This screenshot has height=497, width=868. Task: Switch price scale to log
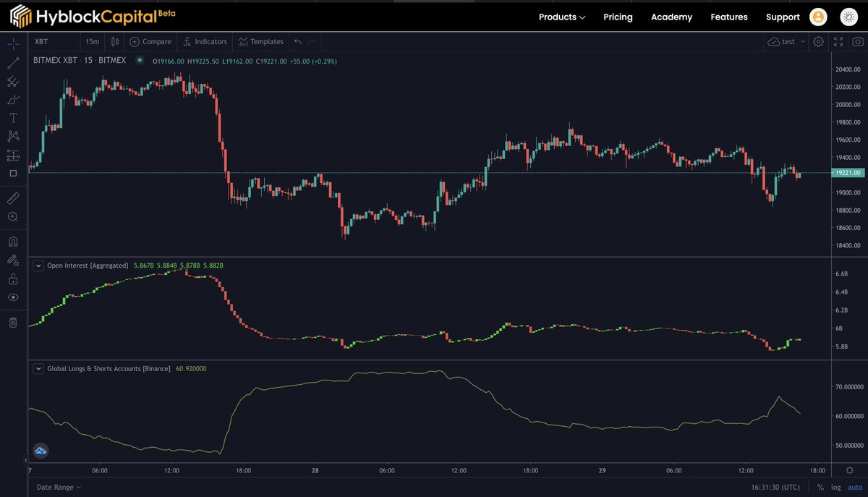(835, 487)
